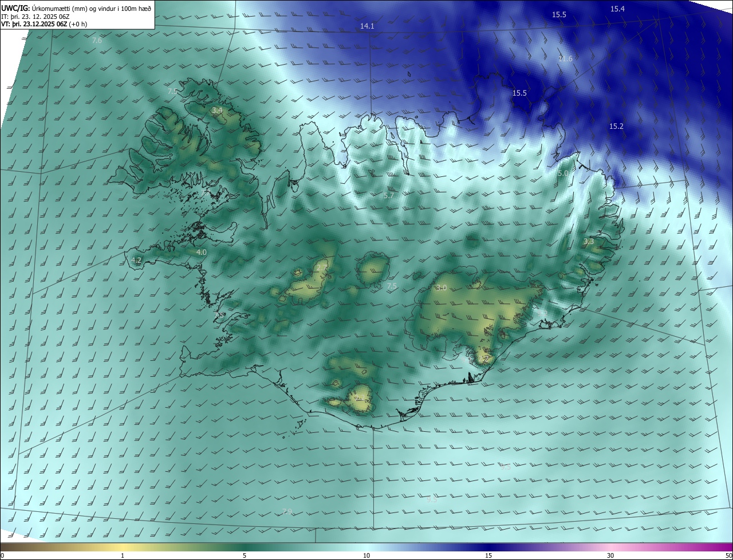
Task: Click the 'VT: þri. 23.12.2025 06Z (+0 h)' line
Action: (x=44, y=24)
